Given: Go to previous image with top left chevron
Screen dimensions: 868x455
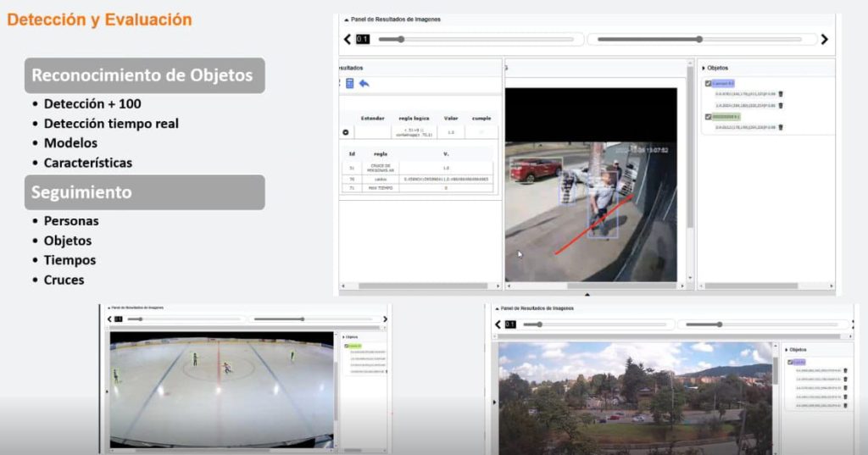Looking at the screenshot, I should point(347,39).
